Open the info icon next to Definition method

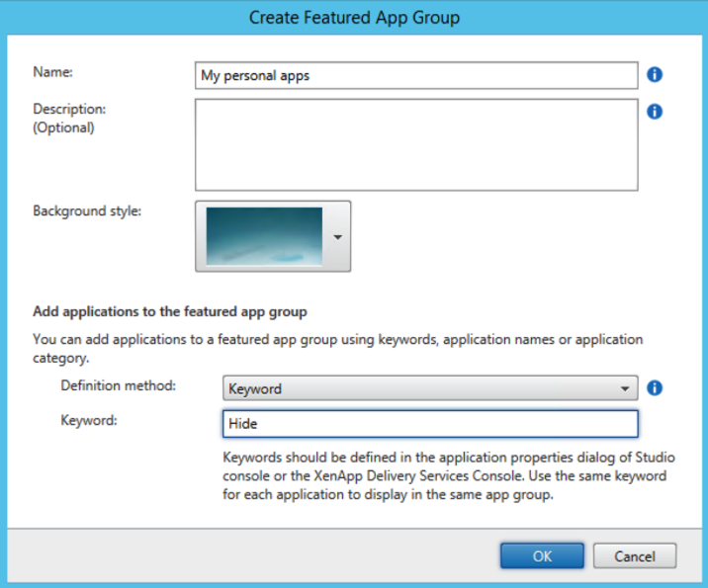pos(655,388)
